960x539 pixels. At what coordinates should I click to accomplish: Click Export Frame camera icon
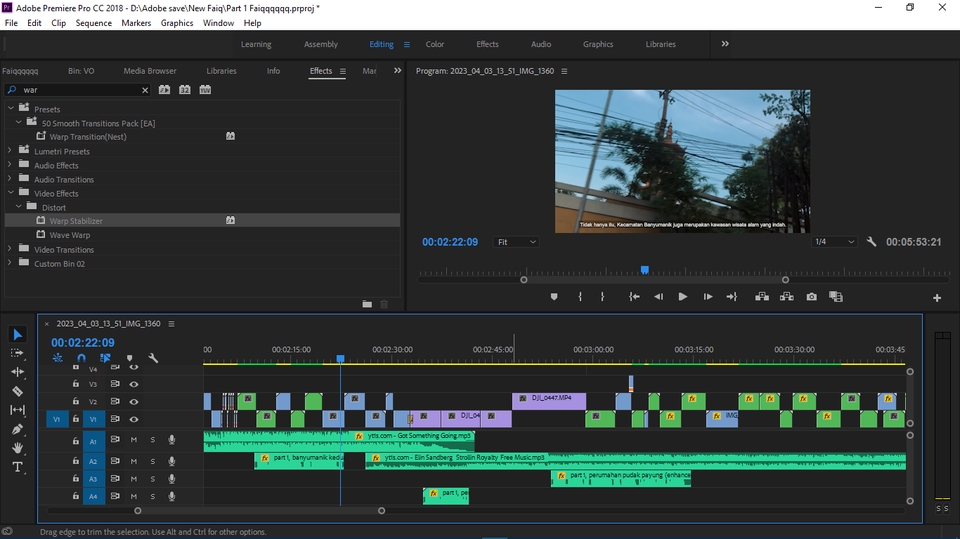811,297
